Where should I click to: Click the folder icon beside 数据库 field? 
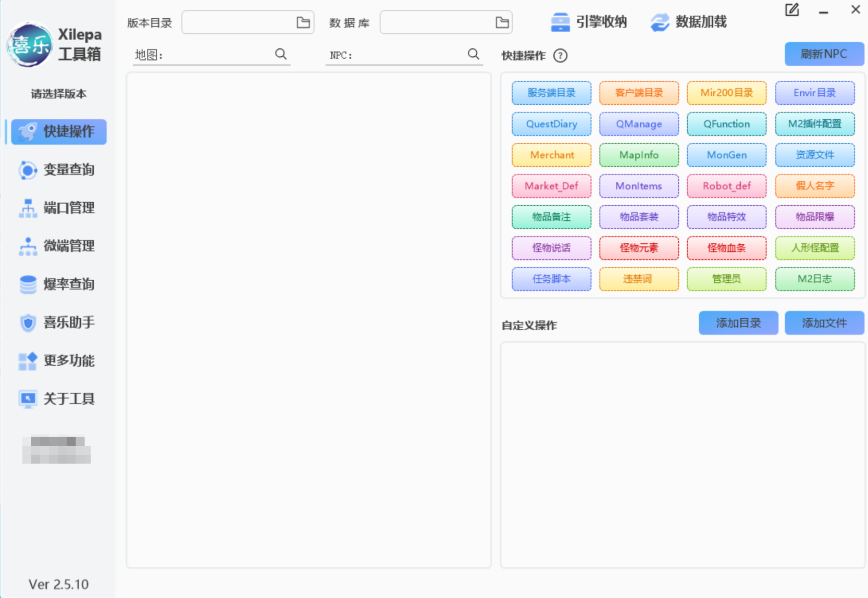click(x=502, y=22)
